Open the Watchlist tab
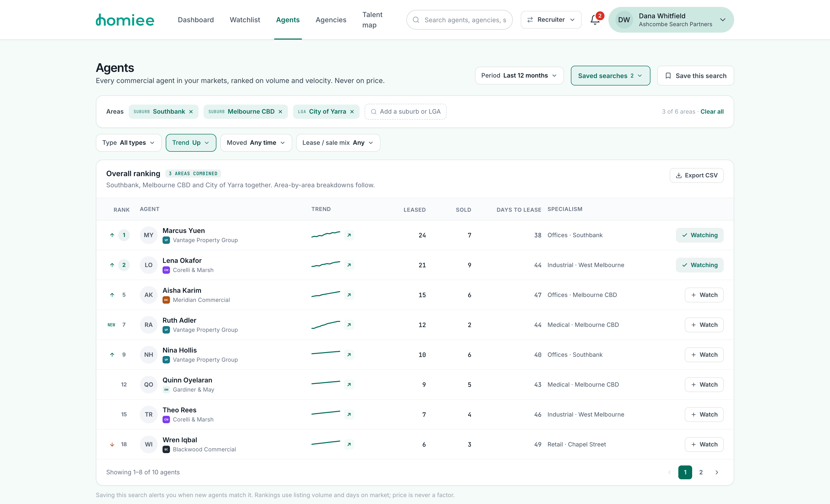This screenshot has width=830, height=504. click(x=245, y=20)
